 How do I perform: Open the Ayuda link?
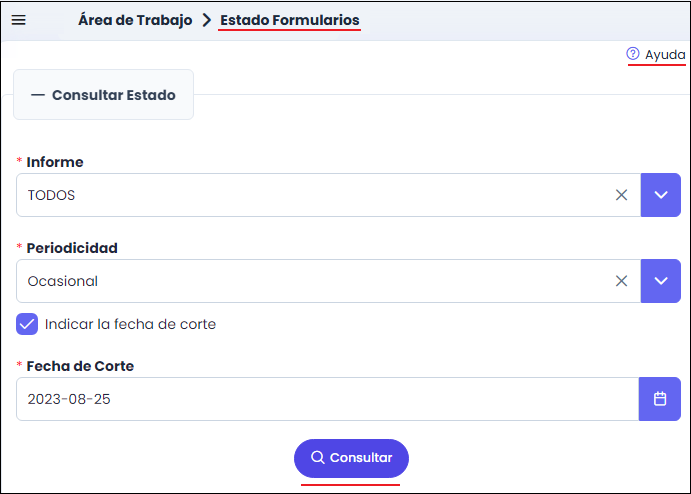tap(665, 55)
